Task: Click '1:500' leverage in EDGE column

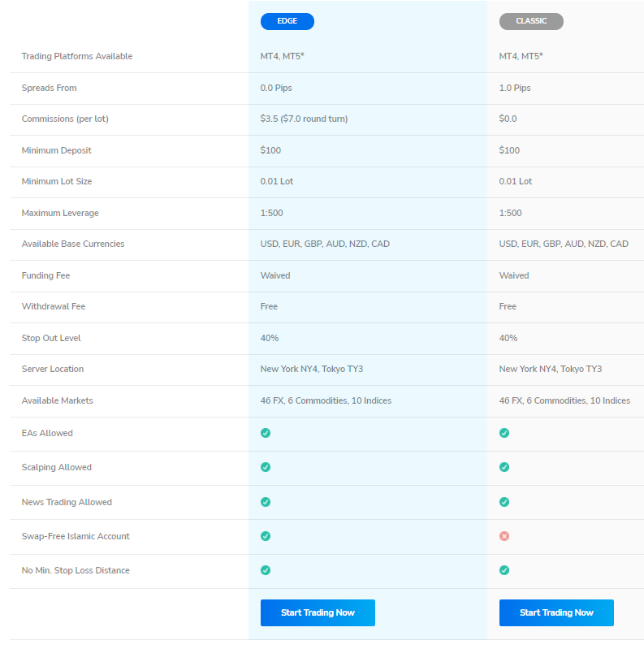Action: coord(271,213)
